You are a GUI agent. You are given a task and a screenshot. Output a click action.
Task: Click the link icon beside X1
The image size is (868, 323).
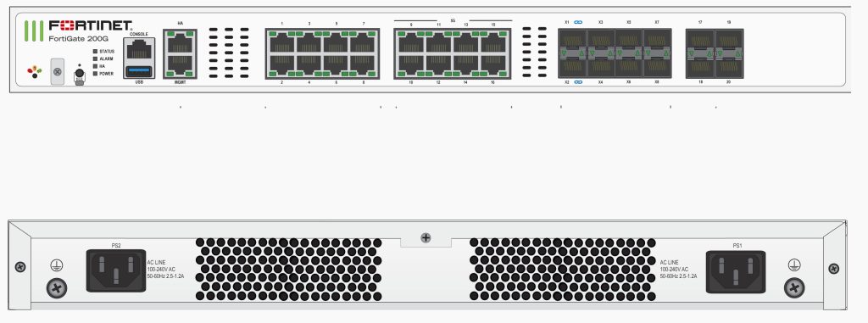click(x=578, y=22)
